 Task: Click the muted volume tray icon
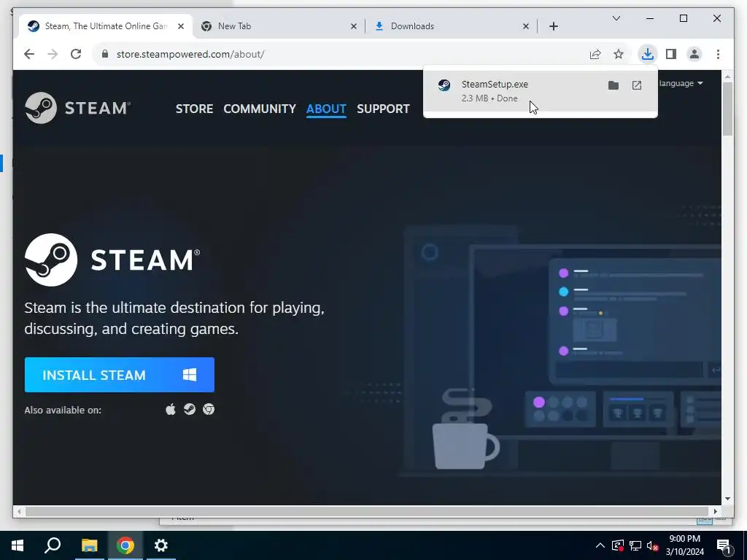coord(652,545)
